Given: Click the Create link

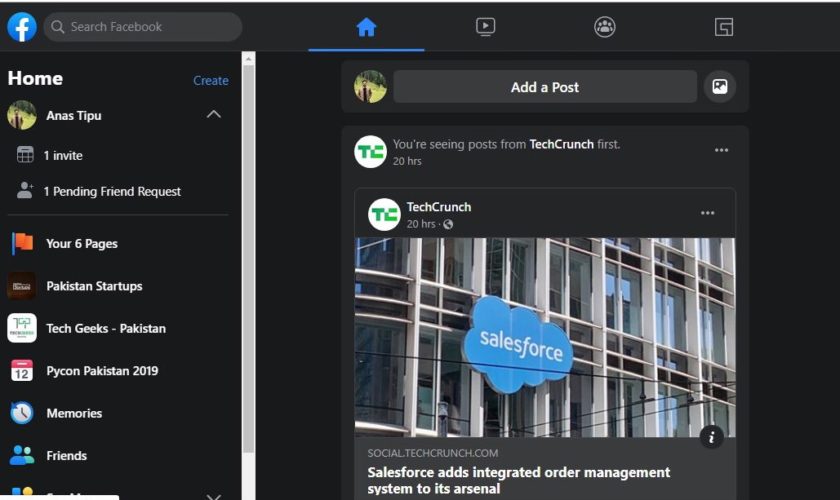Looking at the screenshot, I should pyautogui.click(x=211, y=80).
